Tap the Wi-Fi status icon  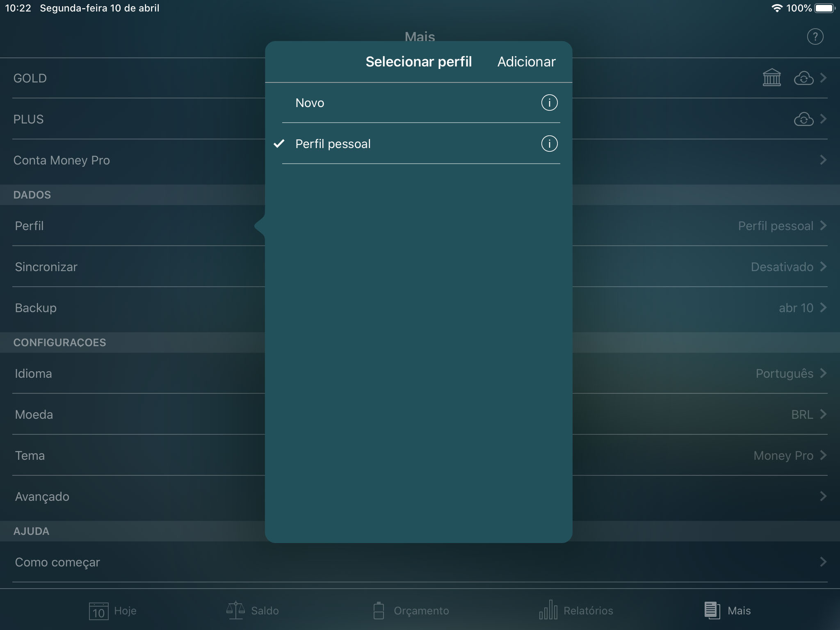point(777,8)
